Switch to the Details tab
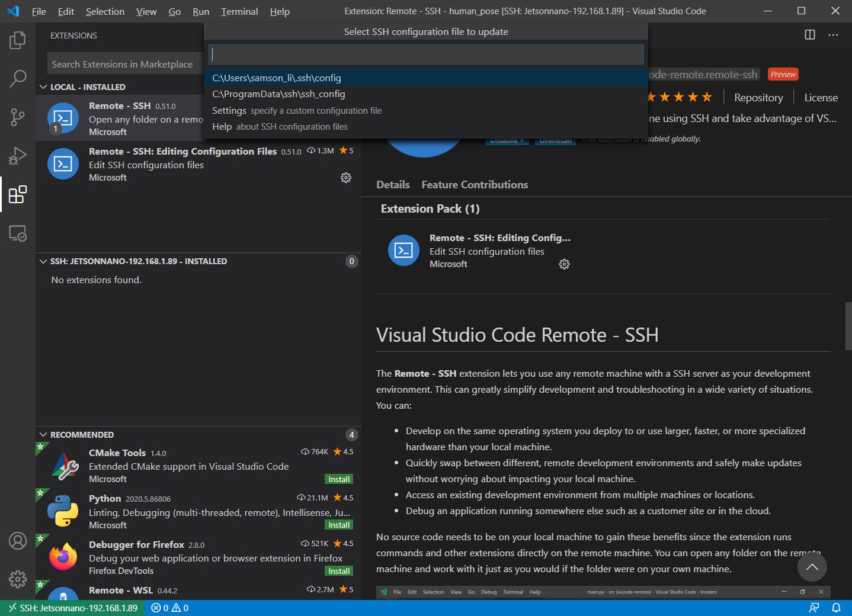The image size is (852, 616). [393, 185]
